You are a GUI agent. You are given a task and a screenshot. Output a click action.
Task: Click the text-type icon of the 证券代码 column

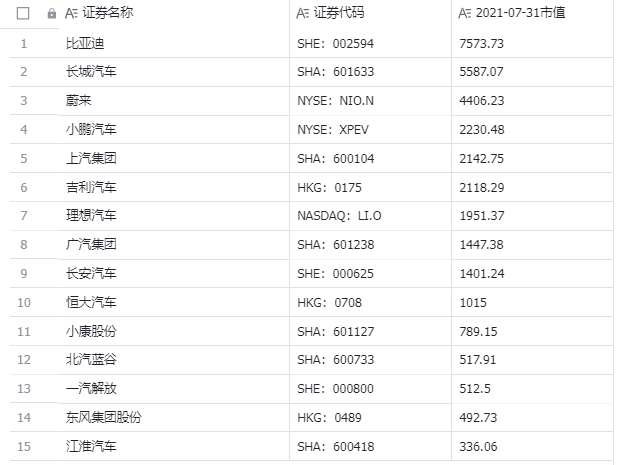pos(303,14)
